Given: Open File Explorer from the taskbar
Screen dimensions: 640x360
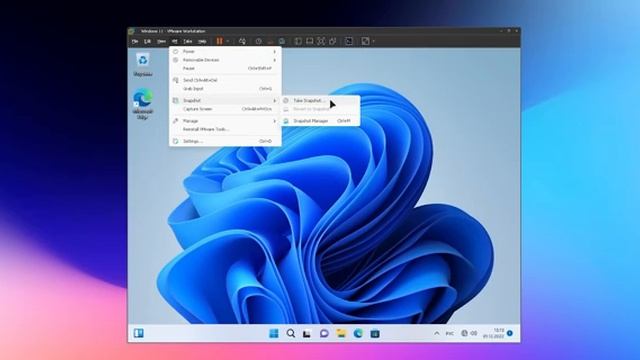Looking at the screenshot, I should coord(341,333).
